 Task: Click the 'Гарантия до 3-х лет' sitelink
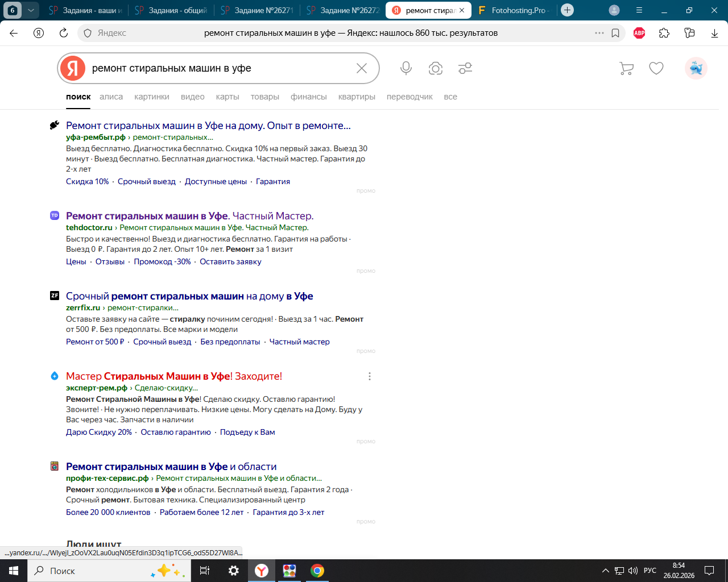pos(288,512)
